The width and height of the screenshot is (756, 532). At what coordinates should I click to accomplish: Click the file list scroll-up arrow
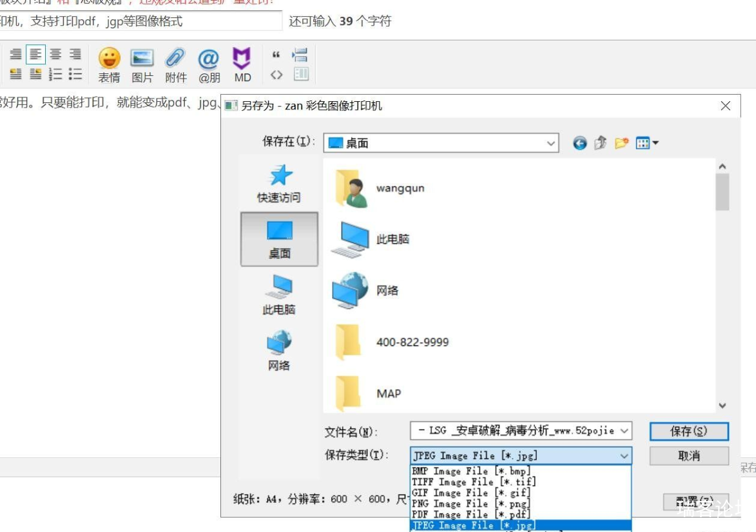click(722, 167)
